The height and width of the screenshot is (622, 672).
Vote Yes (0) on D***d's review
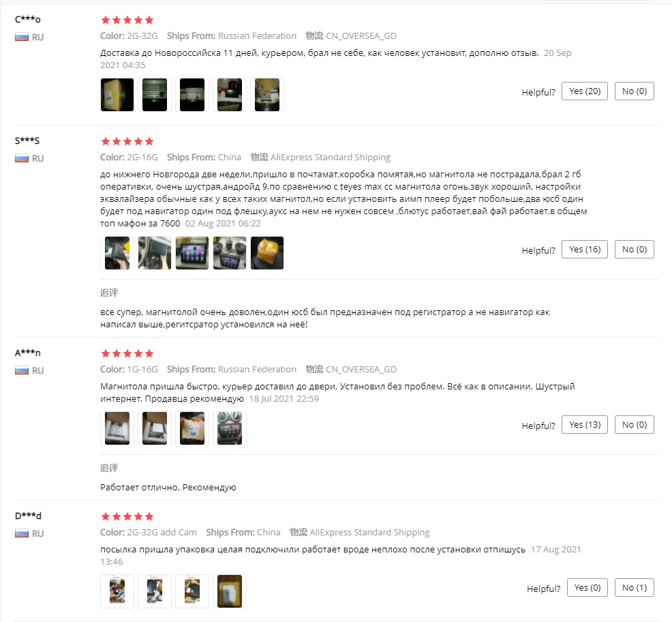click(587, 588)
